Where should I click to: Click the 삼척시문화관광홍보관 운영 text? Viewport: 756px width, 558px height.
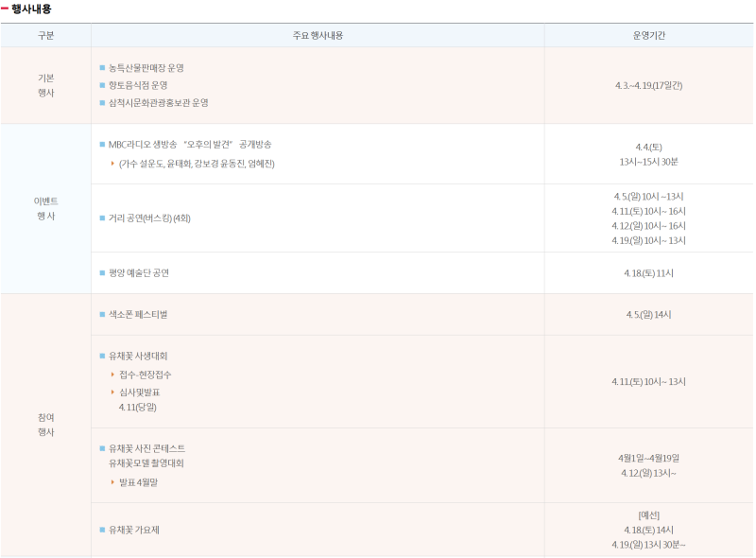(x=158, y=102)
